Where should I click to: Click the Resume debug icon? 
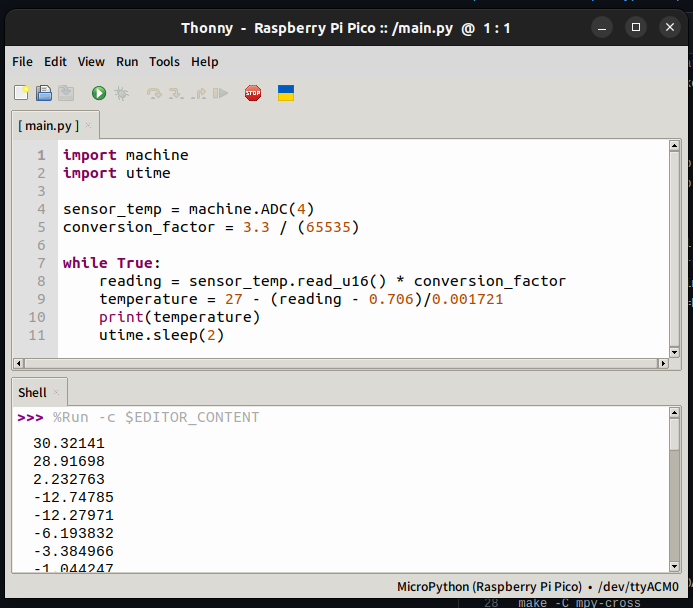point(221,93)
